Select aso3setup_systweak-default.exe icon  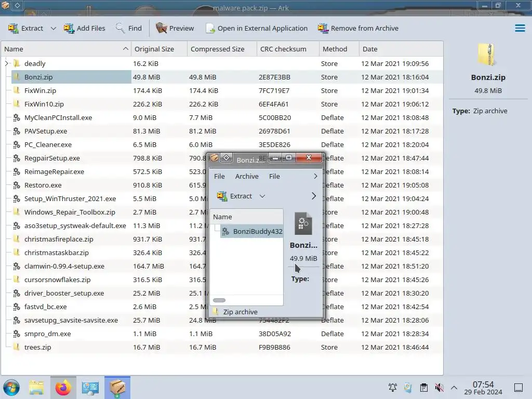point(17,225)
